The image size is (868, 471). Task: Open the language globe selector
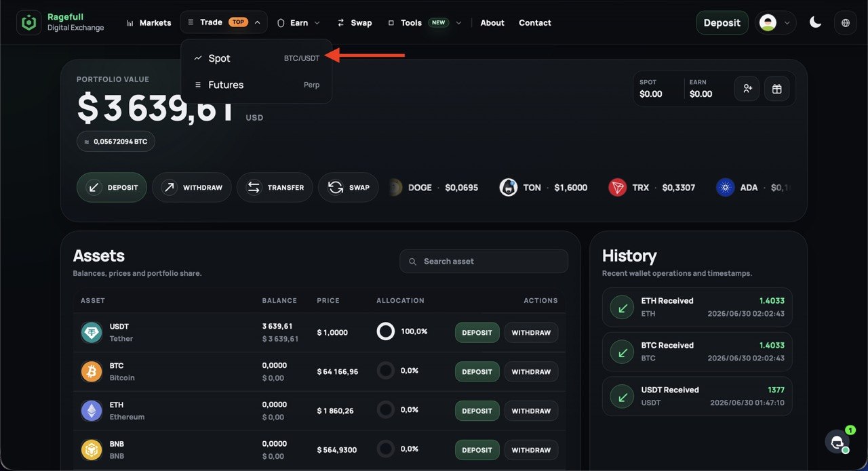[846, 22]
